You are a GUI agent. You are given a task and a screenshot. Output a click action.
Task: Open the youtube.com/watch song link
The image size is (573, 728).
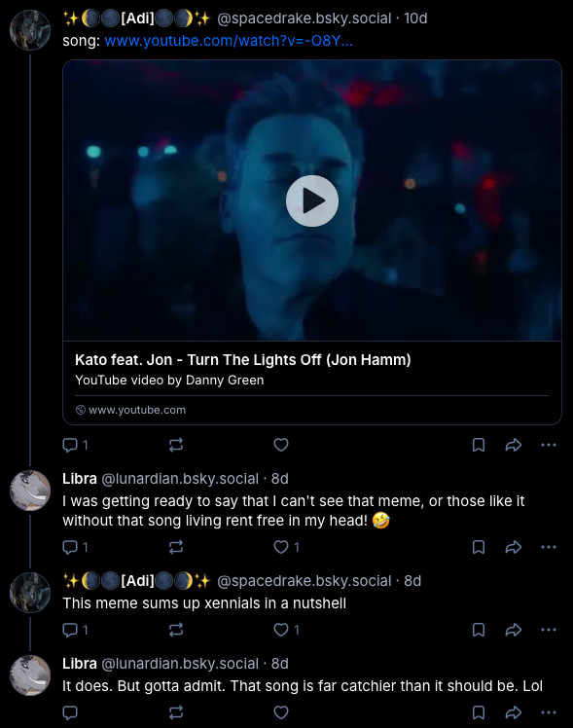coord(229,41)
